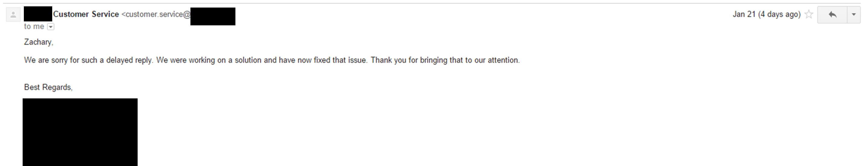Image resolution: width=868 pixels, height=166 pixels.
Task: Click "fixed that issue" in the email
Action: [x=340, y=60]
